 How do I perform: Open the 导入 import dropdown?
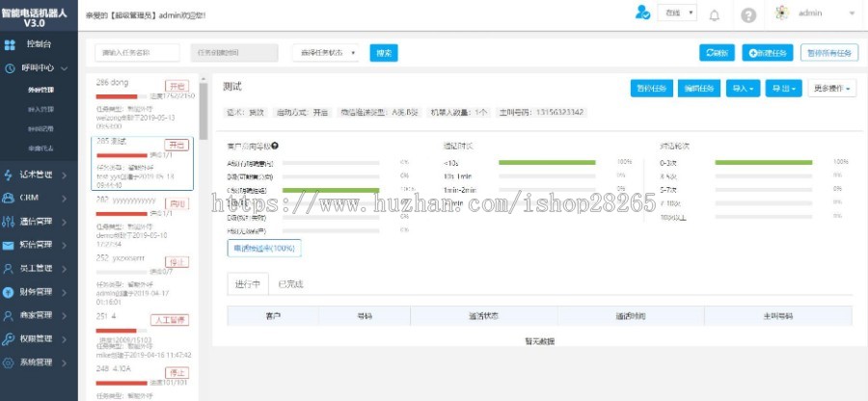[743, 89]
